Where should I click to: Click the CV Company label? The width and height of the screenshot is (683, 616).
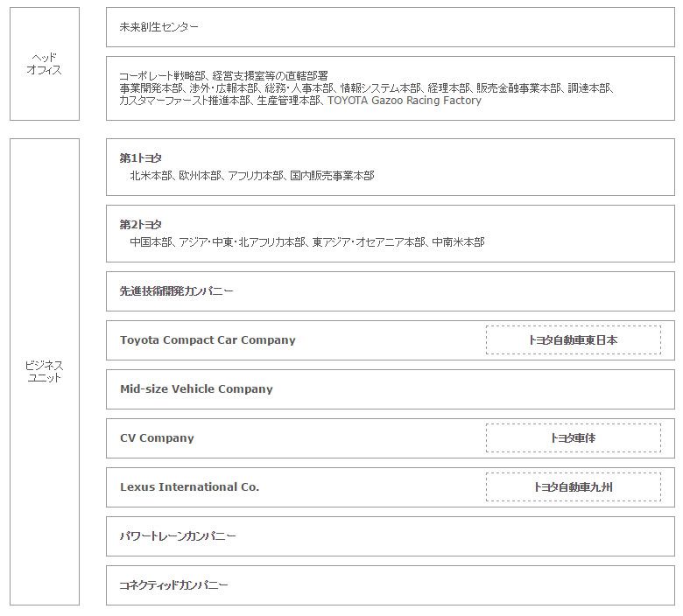tap(157, 438)
